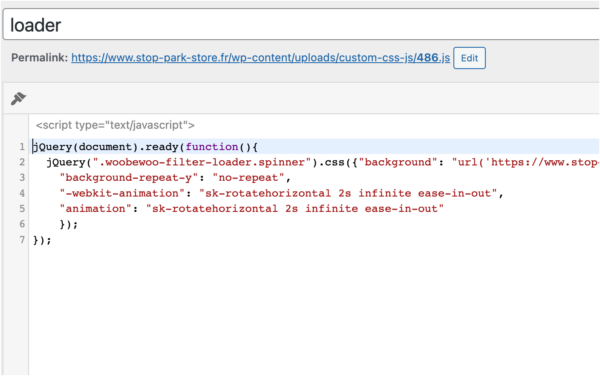Click line number 1 in gutter
The width and height of the screenshot is (600, 376).
point(22,147)
